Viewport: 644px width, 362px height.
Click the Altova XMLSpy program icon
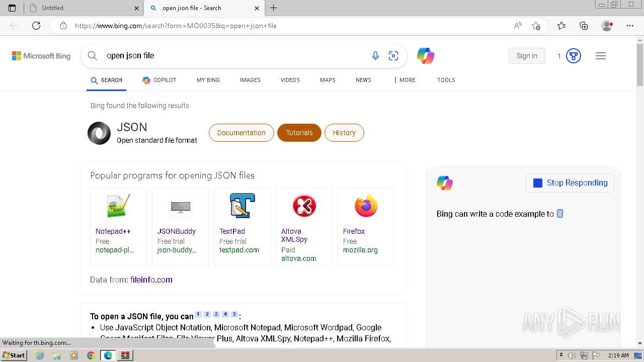tap(304, 206)
